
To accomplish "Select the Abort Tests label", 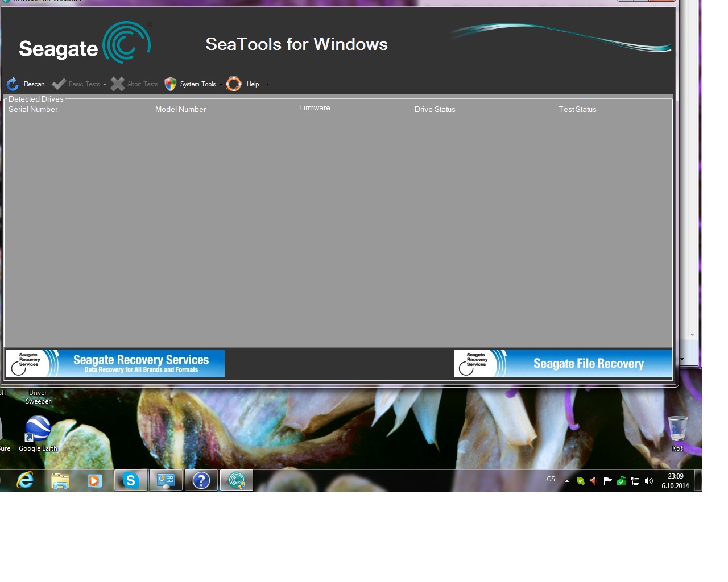I will point(143,84).
